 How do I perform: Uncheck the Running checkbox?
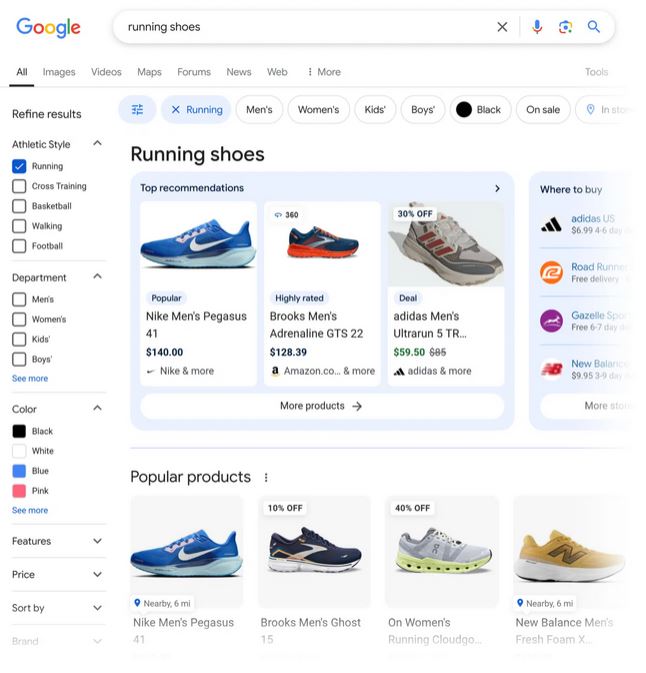[19, 166]
